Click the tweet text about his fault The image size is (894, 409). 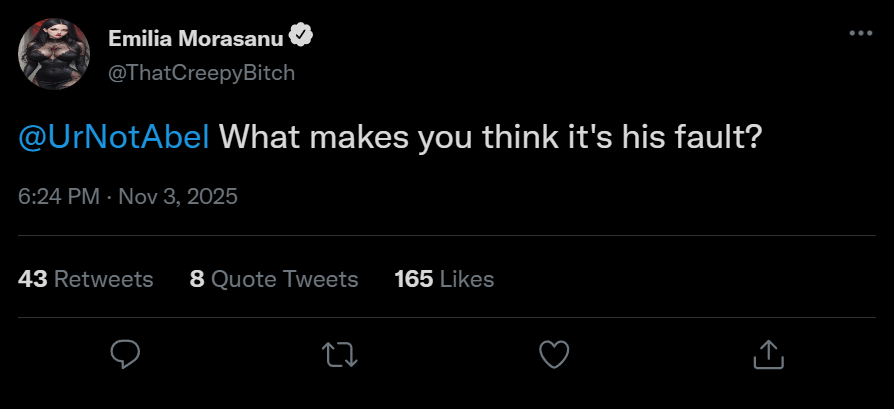click(x=484, y=137)
